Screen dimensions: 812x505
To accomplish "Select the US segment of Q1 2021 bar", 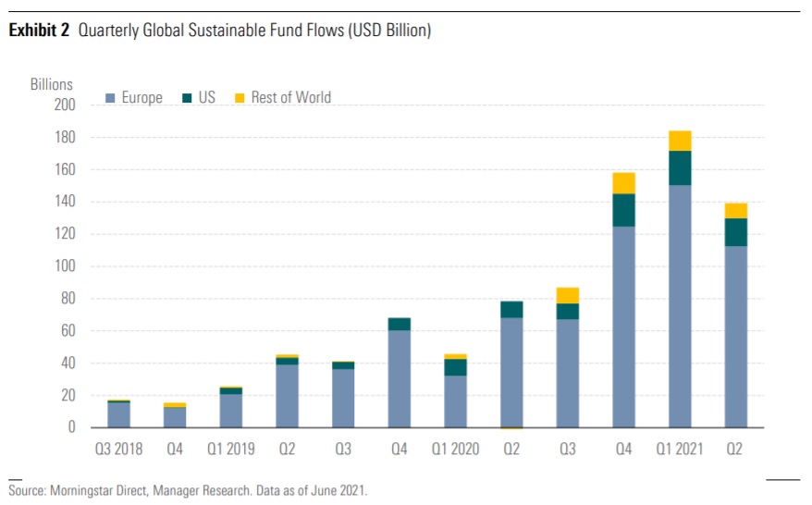I will pyautogui.click(x=680, y=167).
